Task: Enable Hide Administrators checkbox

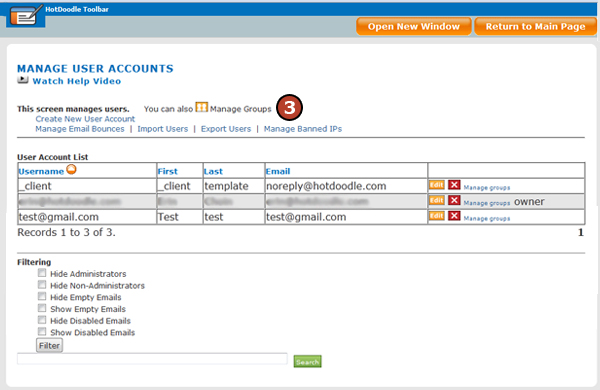Action: point(42,273)
